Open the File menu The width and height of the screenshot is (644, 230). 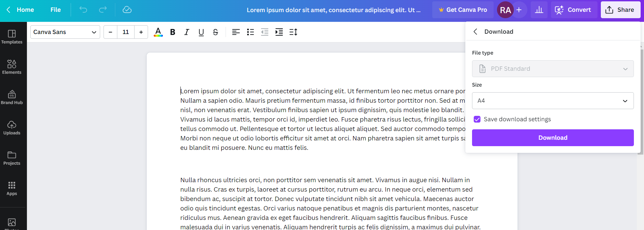point(56,10)
